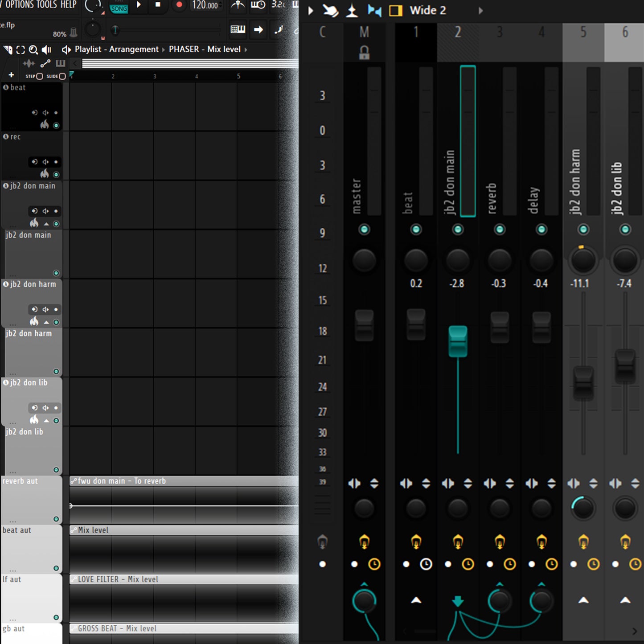This screenshot has width=644, height=644.
Task: Select mixer track 6 header
Action: pyautogui.click(x=625, y=42)
